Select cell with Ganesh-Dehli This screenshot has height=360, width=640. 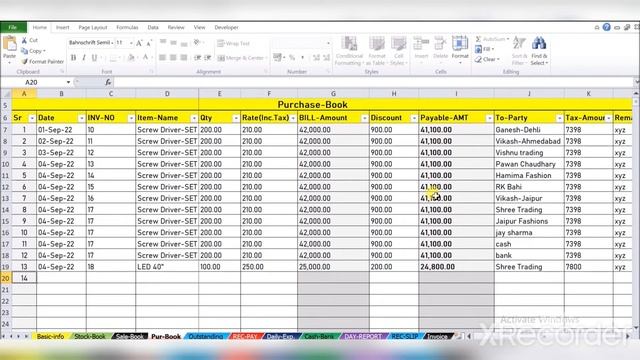[x=529, y=130]
